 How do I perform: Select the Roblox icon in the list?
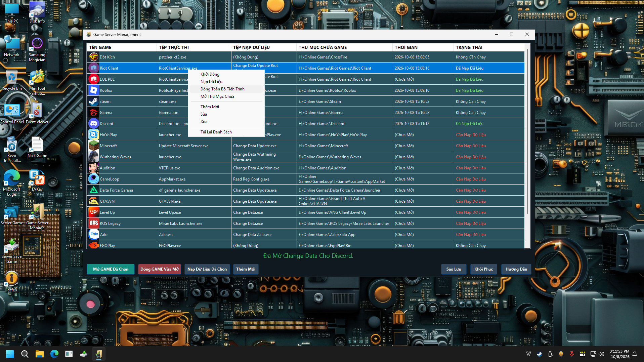[x=93, y=90]
